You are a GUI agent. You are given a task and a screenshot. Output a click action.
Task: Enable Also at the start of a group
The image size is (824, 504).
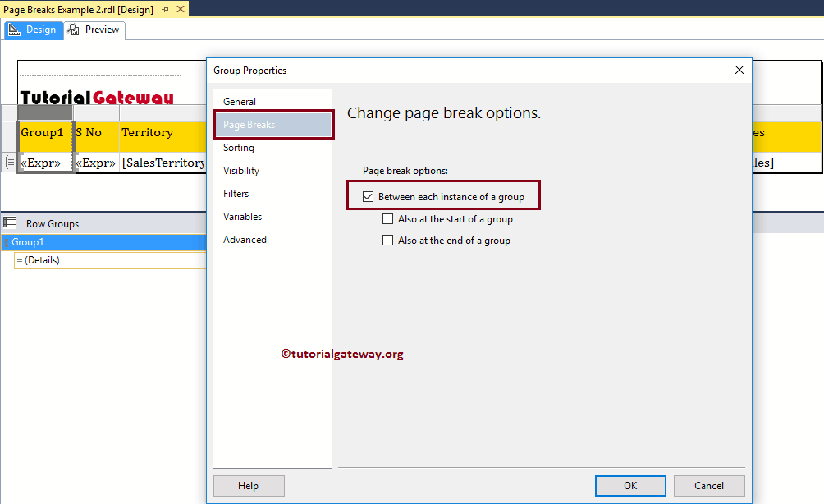388,219
